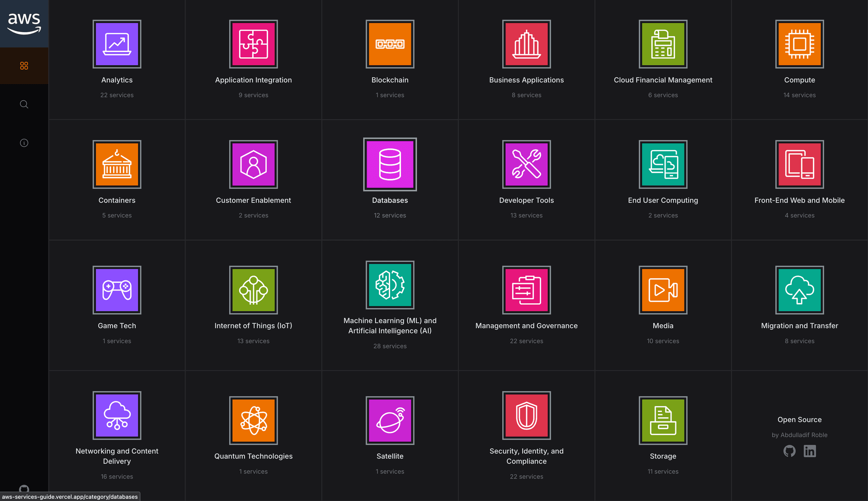Click the AWS logo home

pos(24,24)
